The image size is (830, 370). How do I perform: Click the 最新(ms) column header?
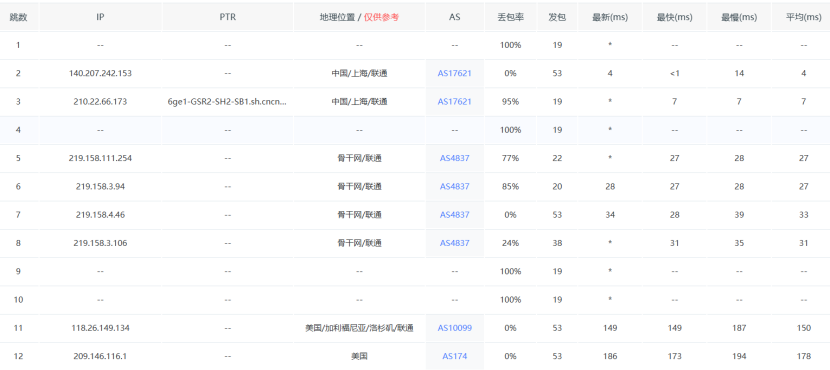click(x=610, y=17)
